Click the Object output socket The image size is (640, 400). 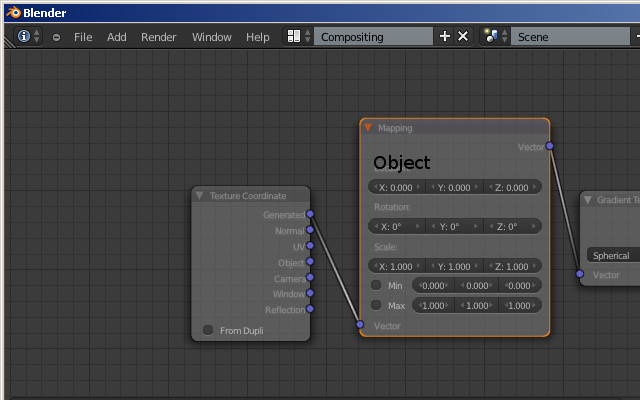coord(310,261)
